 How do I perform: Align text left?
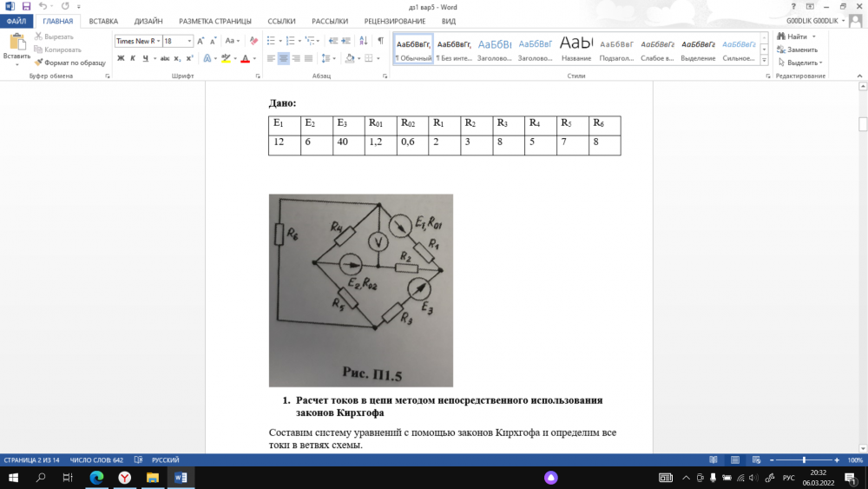(271, 58)
